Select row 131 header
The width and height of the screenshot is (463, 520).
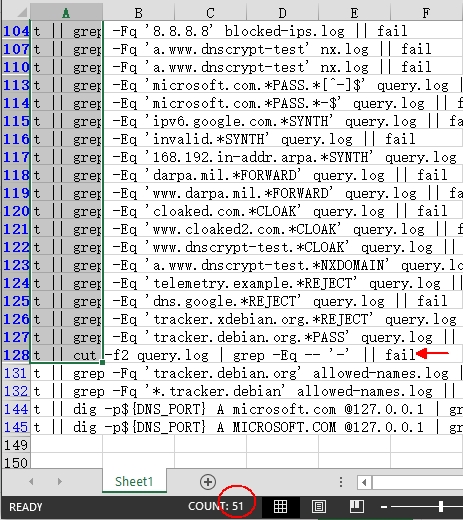[16, 373]
